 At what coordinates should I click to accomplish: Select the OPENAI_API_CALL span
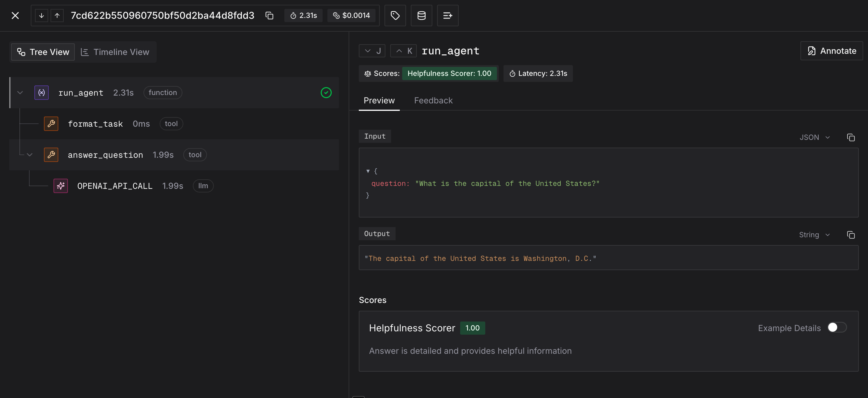115,186
